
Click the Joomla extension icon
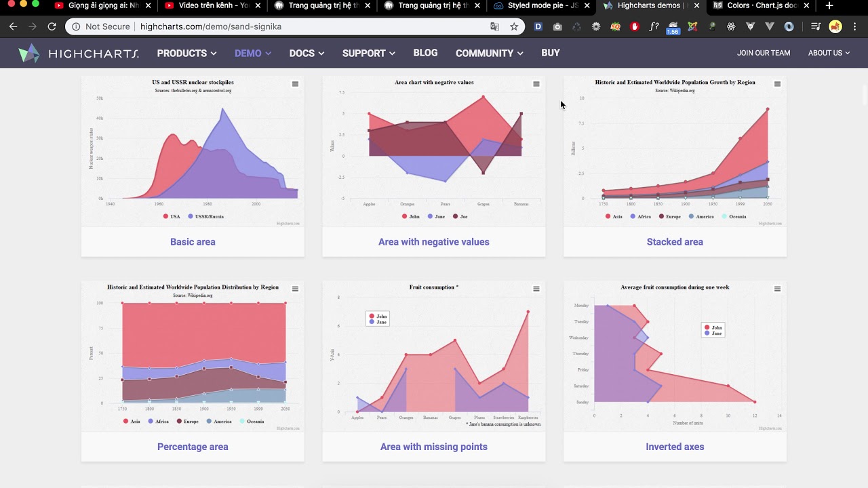(692, 26)
